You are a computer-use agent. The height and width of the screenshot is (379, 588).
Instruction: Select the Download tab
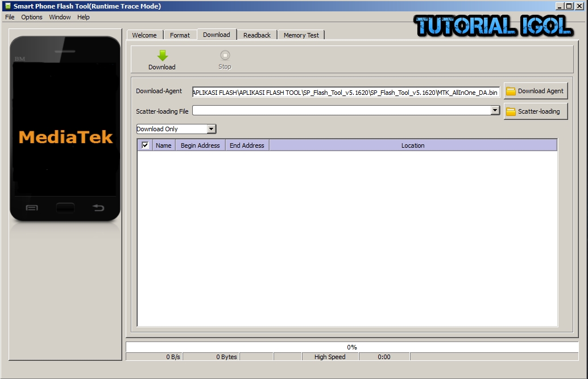pyautogui.click(x=217, y=35)
